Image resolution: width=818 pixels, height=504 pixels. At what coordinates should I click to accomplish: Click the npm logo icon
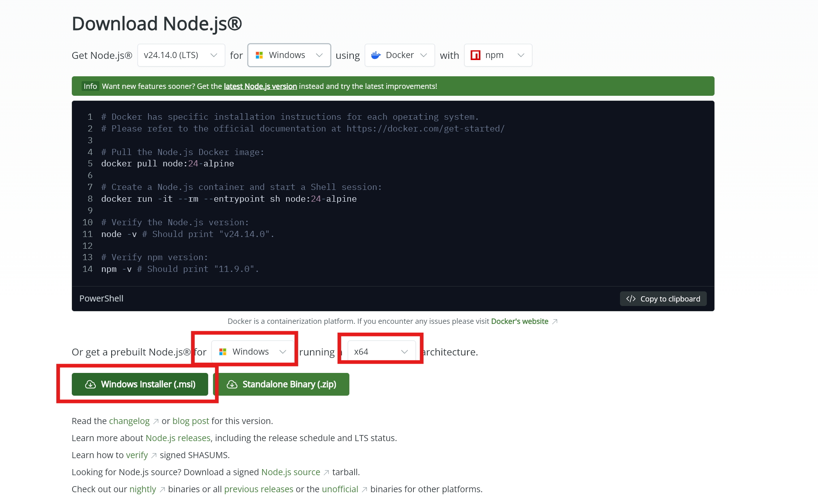[476, 55]
